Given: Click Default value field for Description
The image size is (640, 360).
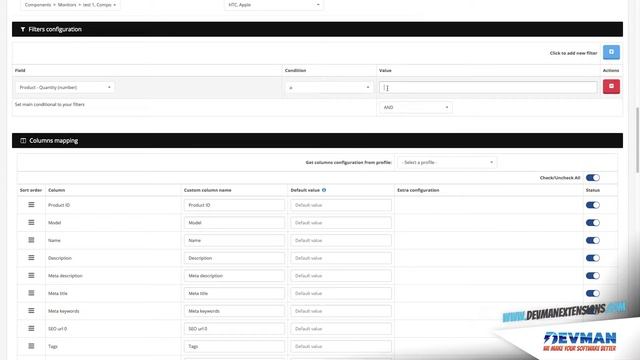Looking at the screenshot, I should (341, 258).
